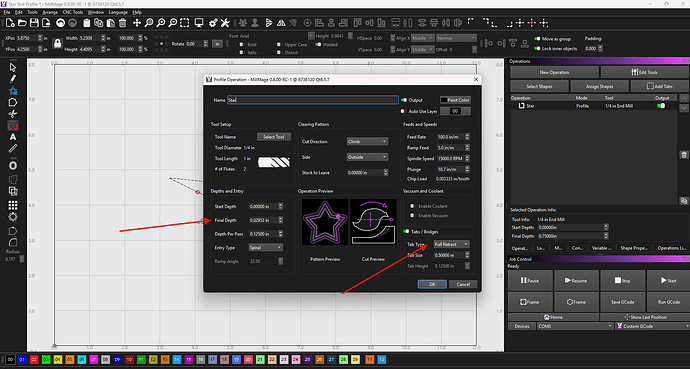Screen dimensions: 690x369
Task: Open Device Settings wrench icon
Action: [x=225, y=23]
